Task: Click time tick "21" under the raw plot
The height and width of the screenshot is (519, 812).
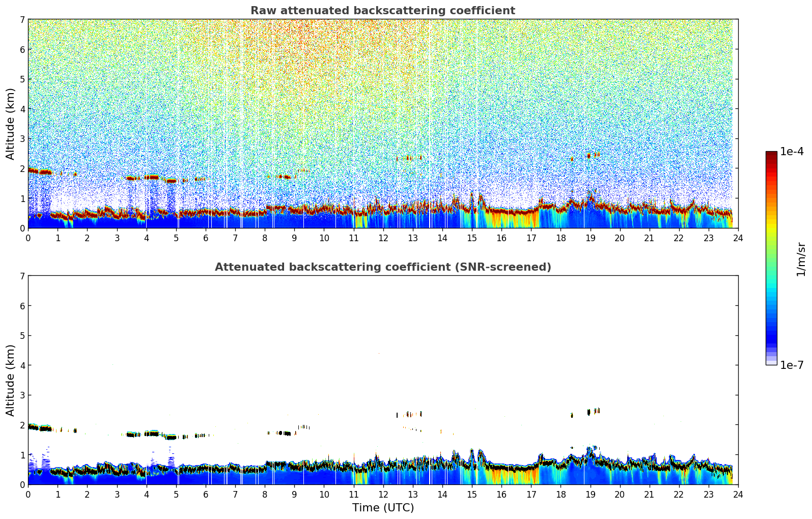Action: 649,238
